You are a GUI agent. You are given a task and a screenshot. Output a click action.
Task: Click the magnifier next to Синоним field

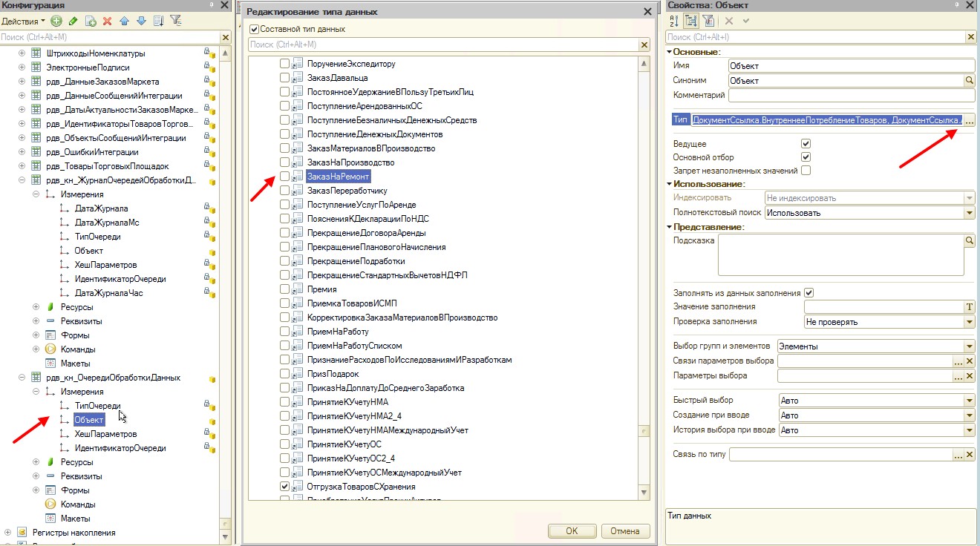click(969, 80)
